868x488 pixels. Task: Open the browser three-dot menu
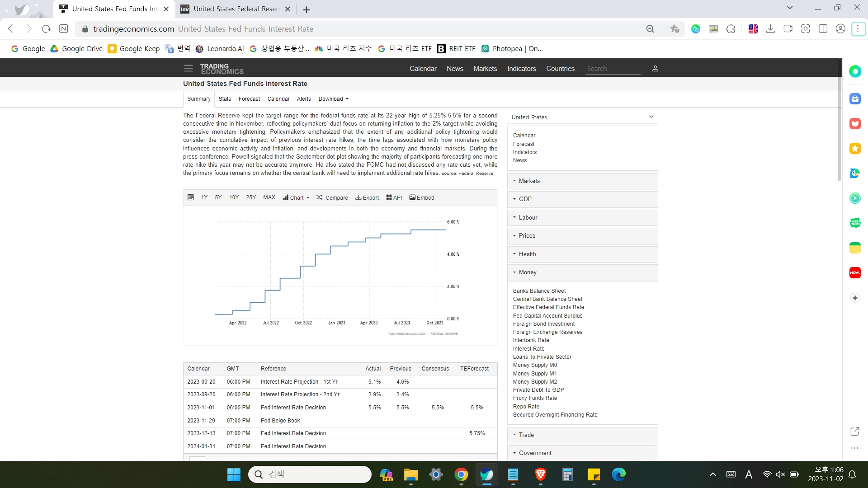[x=858, y=29]
